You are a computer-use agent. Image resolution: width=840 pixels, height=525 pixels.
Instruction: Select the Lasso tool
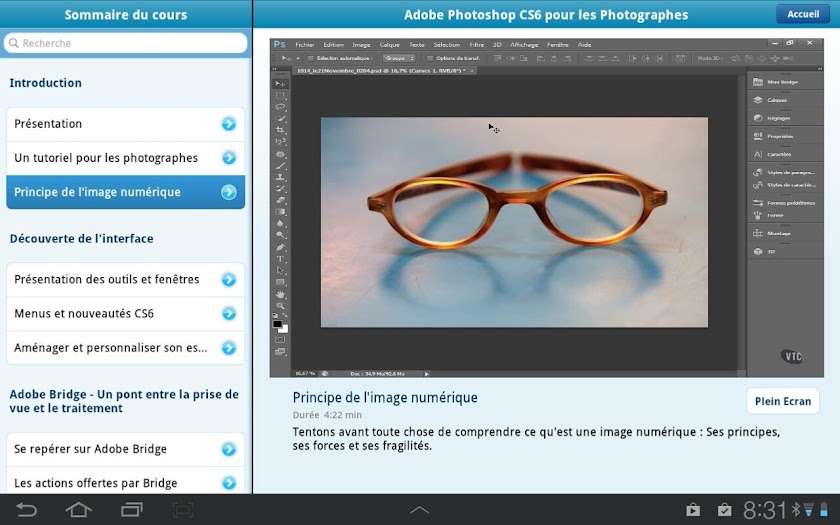[280, 107]
